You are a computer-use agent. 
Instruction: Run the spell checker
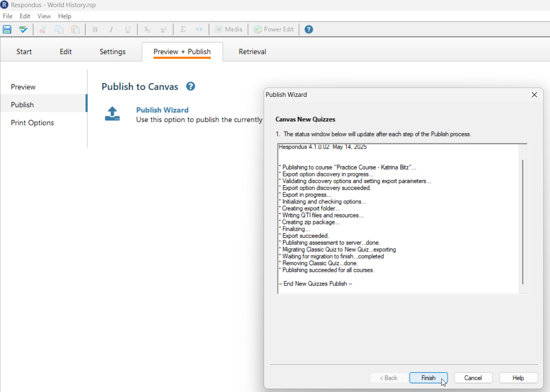(x=23, y=29)
